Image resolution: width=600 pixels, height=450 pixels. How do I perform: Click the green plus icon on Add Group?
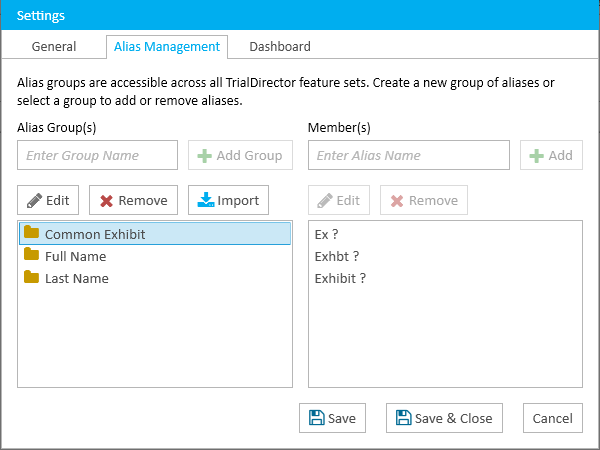(x=204, y=156)
